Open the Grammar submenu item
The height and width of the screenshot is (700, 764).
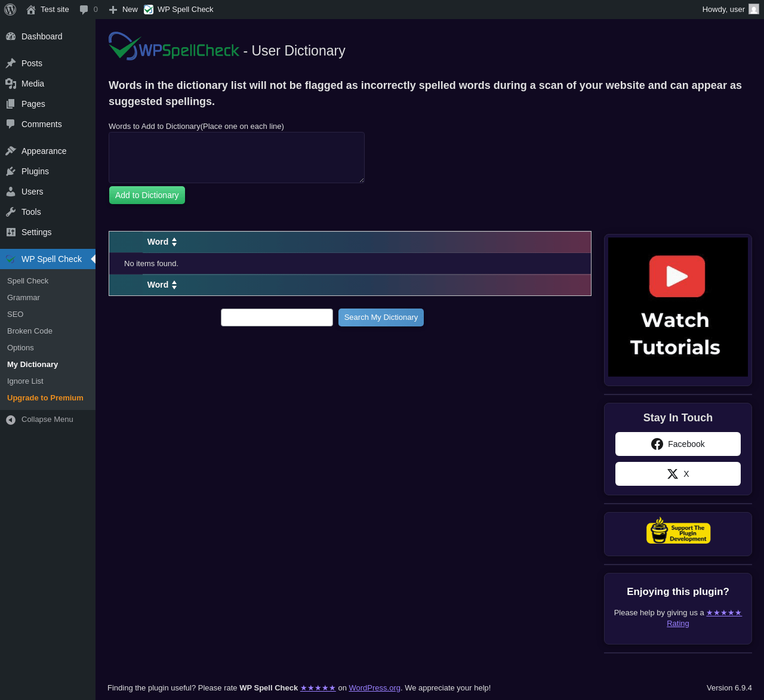click(23, 298)
